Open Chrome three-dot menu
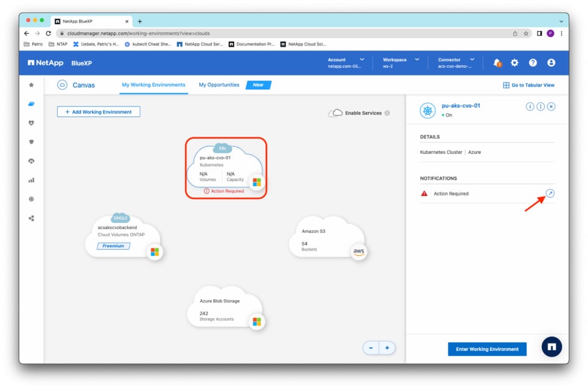 [561, 34]
